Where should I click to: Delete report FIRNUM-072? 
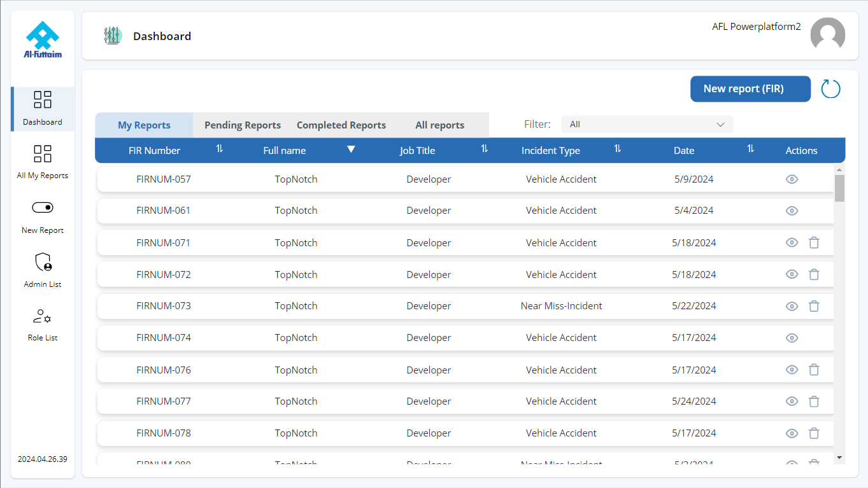pyautogui.click(x=814, y=274)
